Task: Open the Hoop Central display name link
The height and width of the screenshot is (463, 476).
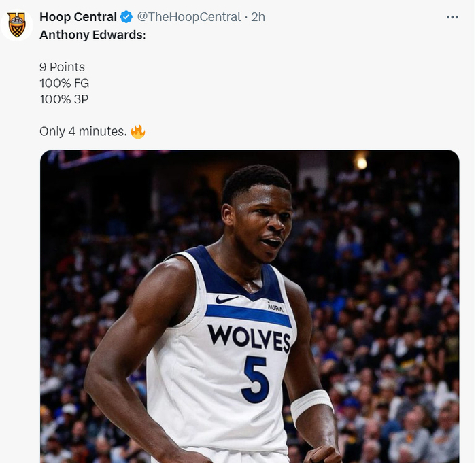Action: [78, 17]
